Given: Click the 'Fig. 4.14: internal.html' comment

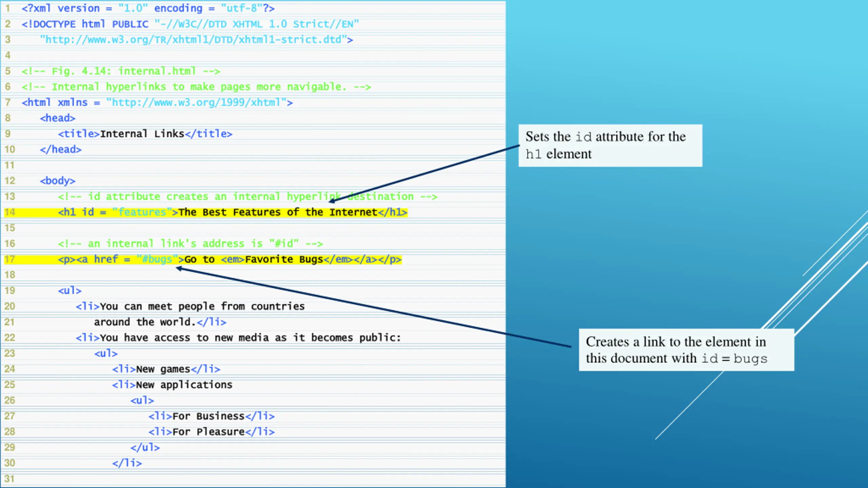Looking at the screenshot, I should [x=121, y=71].
